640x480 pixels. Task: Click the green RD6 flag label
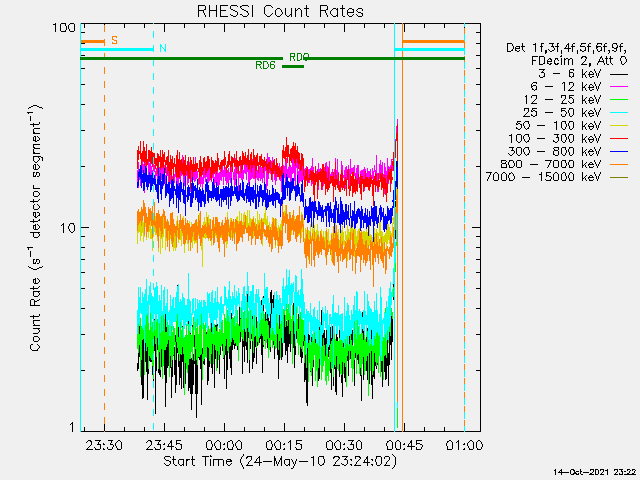click(265, 66)
